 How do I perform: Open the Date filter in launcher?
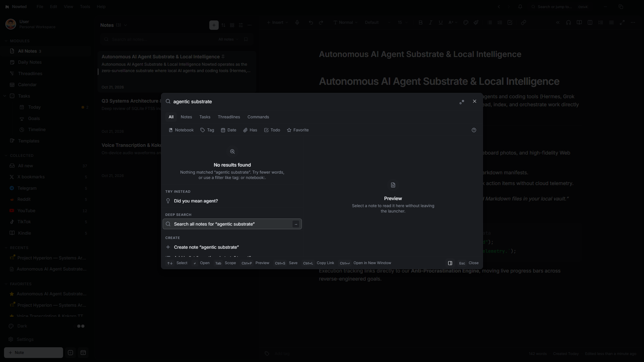coord(228,130)
